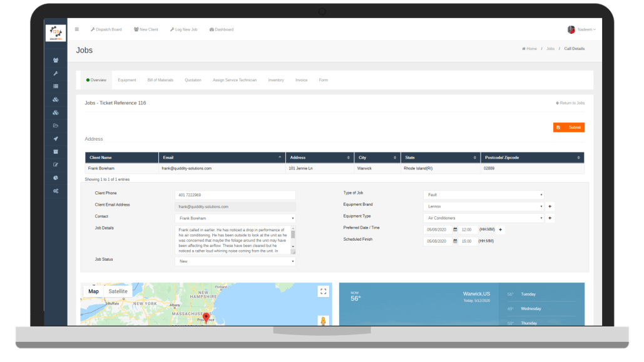Select the Map view toggle
The height and width of the screenshot is (362, 644).
click(x=93, y=291)
